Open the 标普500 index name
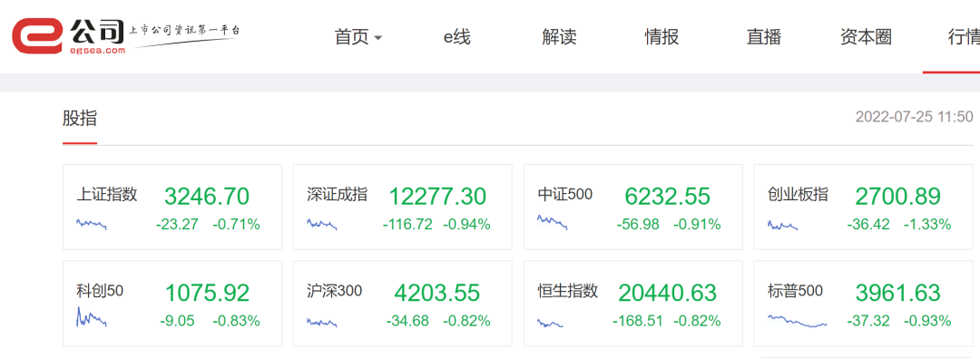 [x=795, y=291]
